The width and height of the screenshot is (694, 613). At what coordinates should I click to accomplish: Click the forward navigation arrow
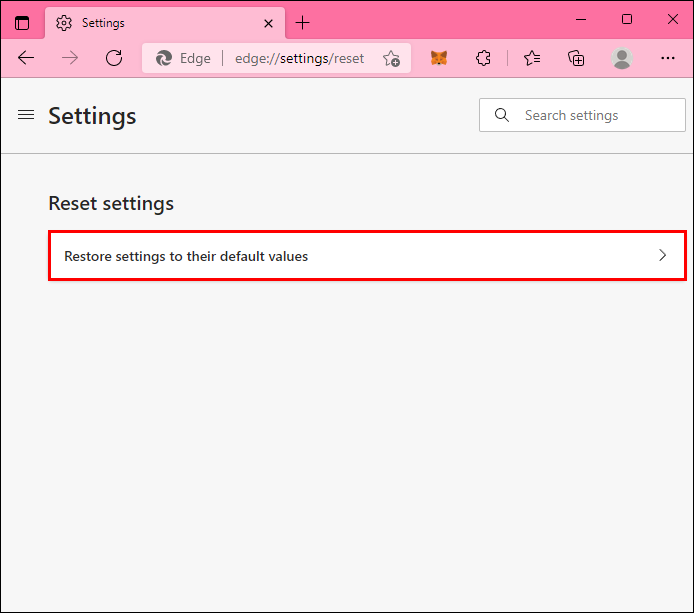click(x=70, y=58)
